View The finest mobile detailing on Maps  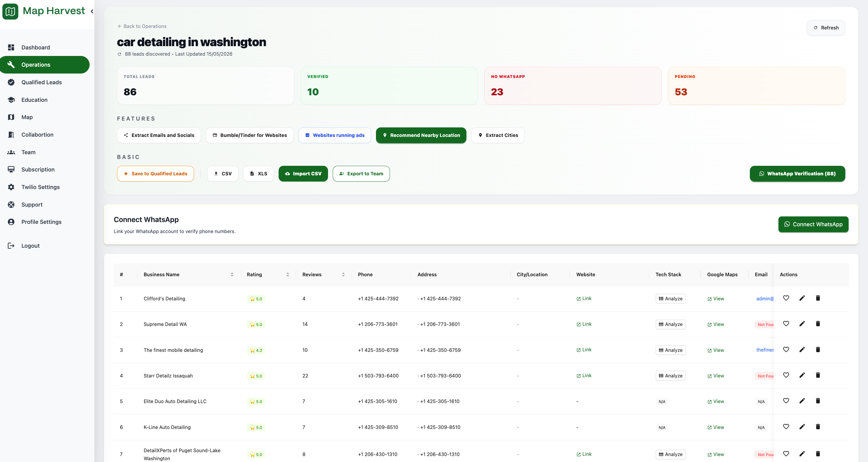tap(716, 350)
